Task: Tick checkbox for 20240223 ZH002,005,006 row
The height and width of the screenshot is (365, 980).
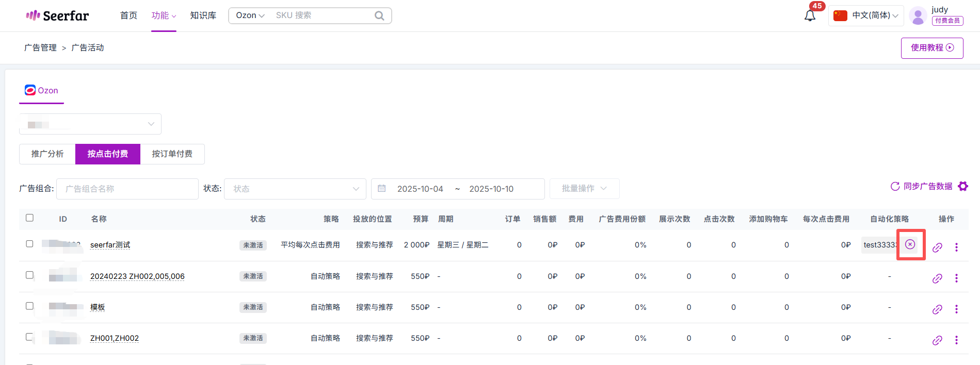Action: click(30, 275)
